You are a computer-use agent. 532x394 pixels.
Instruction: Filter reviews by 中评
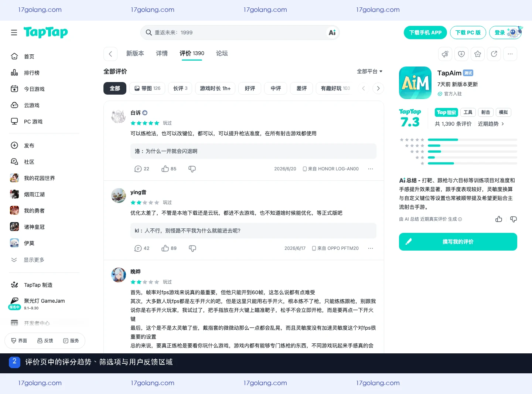point(276,88)
